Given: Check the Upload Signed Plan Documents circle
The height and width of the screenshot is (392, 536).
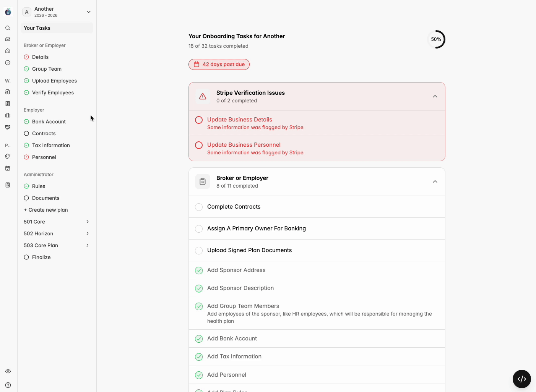Looking at the screenshot, I should [199, 251].
